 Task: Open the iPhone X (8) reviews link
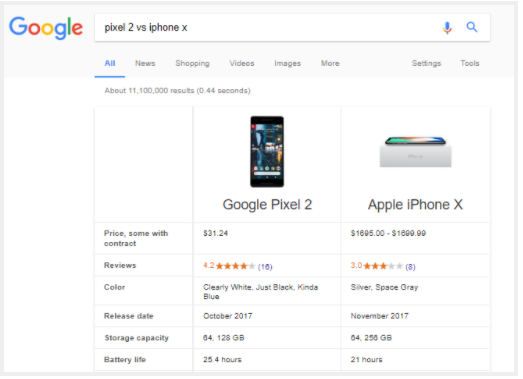(410, 267)
